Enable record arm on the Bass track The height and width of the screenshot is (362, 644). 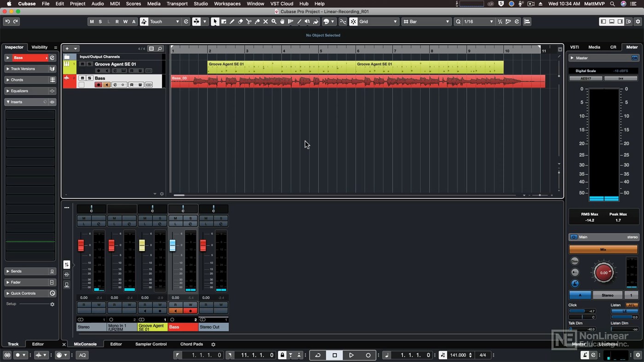coord(99,85)
